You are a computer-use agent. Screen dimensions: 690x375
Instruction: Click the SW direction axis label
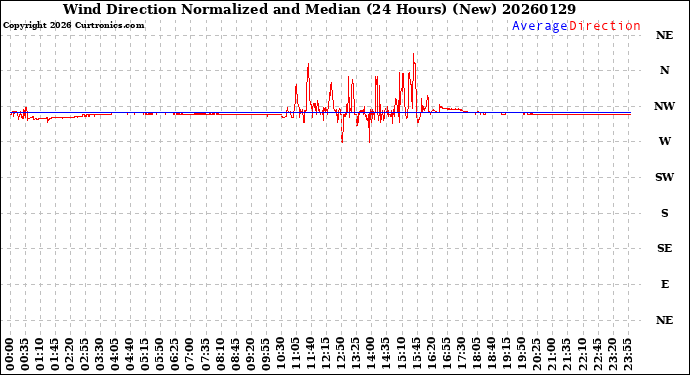click(664, 177)
